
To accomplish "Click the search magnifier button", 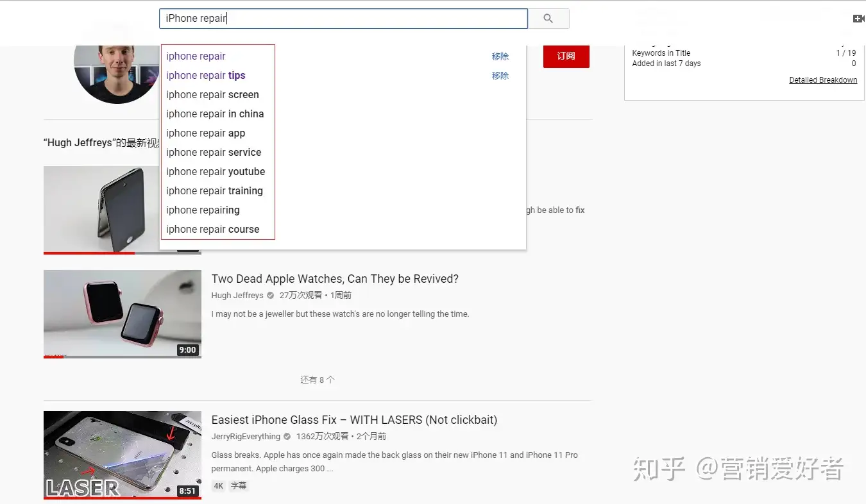I will coord(548,19).
